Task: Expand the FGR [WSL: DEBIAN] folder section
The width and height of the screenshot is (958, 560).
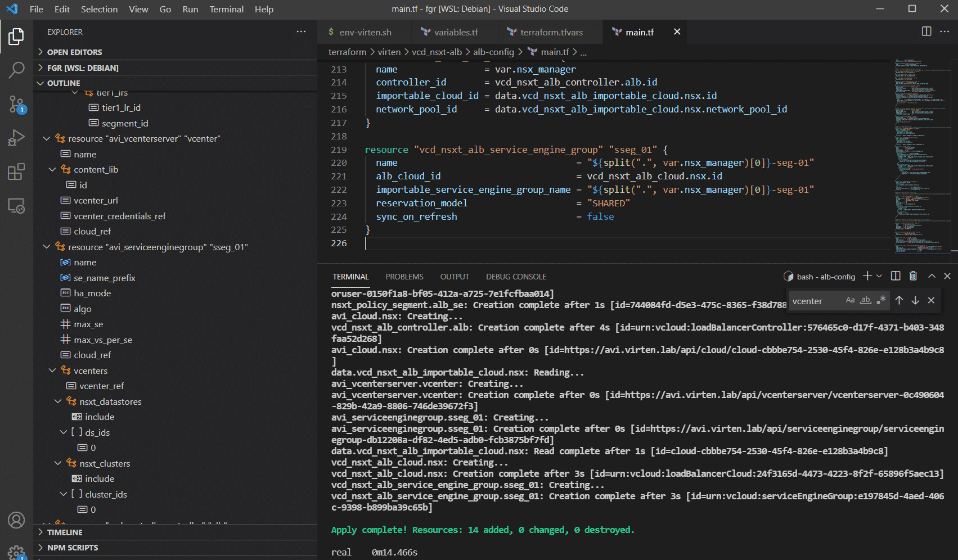Action: 176,67
